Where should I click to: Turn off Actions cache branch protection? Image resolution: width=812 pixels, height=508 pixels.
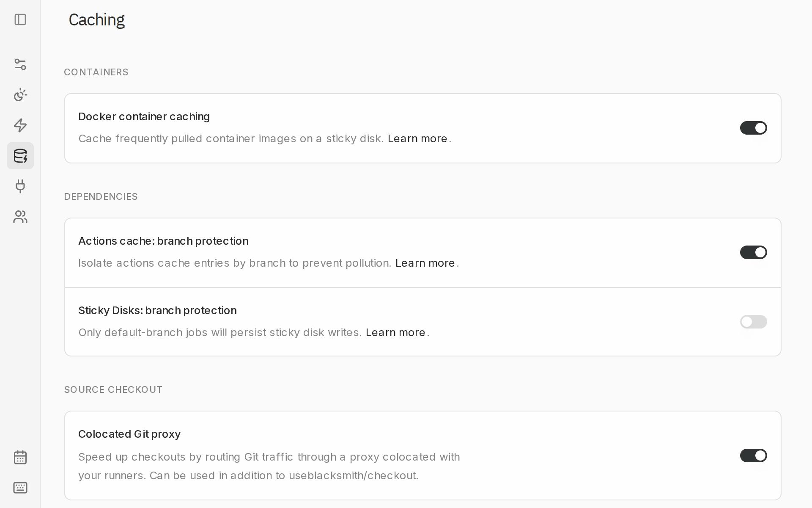pyautogui.click(x=753, y=252)
